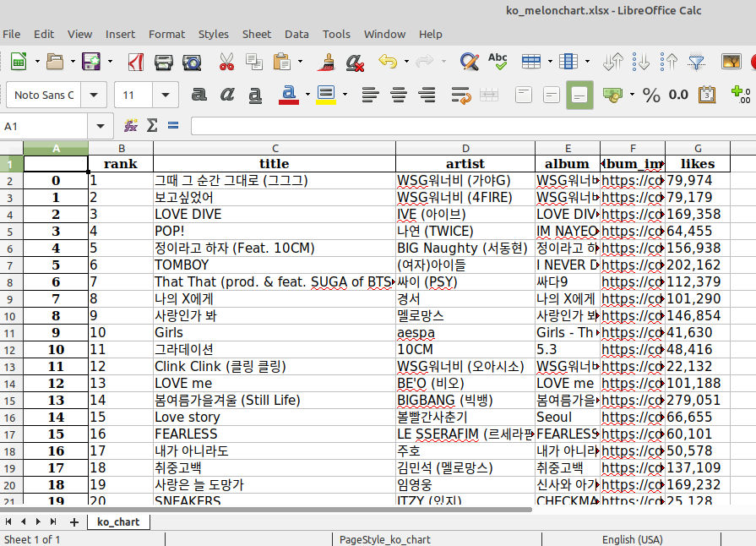Toggle Italic formatting

point(227,95)
